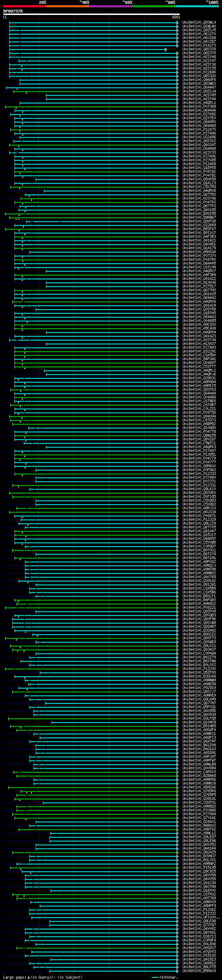Select the UniRef100_C6TM32 label
The width and height of the screenshot is (222, 980).
(199, 894)
